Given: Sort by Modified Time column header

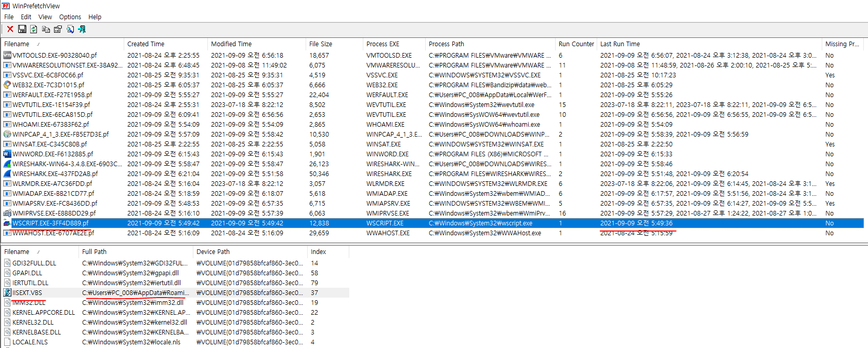Looking at the screenshot, I should (x=257, y=44).
